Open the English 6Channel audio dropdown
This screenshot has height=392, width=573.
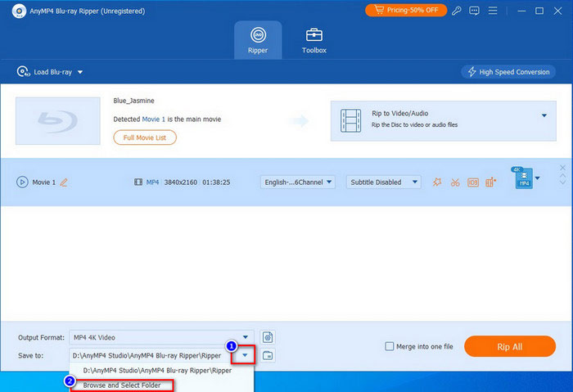pyautogui.click(x=297, y=182)
